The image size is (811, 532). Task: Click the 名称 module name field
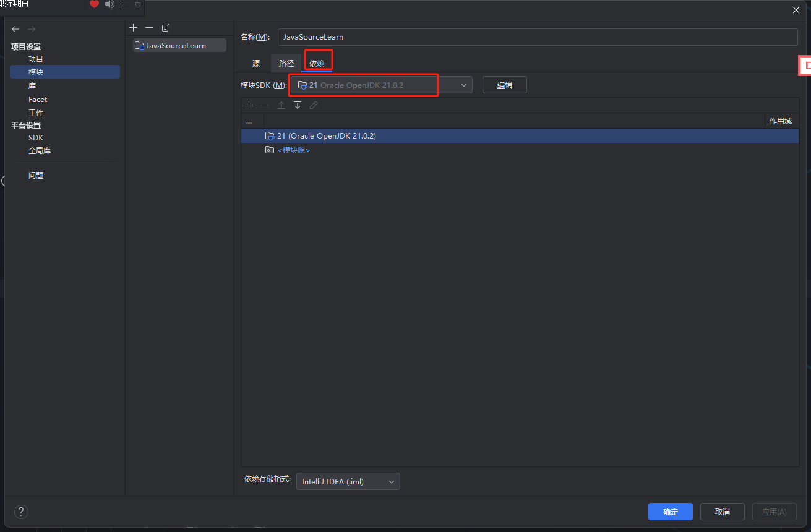pyautogui.click(x=538, y=36)
